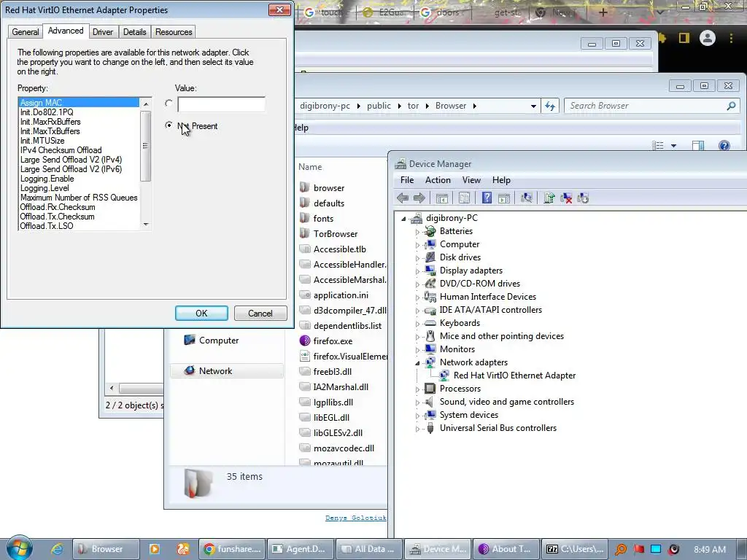Open the Explorer address bar history dropdown

(533, 106)
